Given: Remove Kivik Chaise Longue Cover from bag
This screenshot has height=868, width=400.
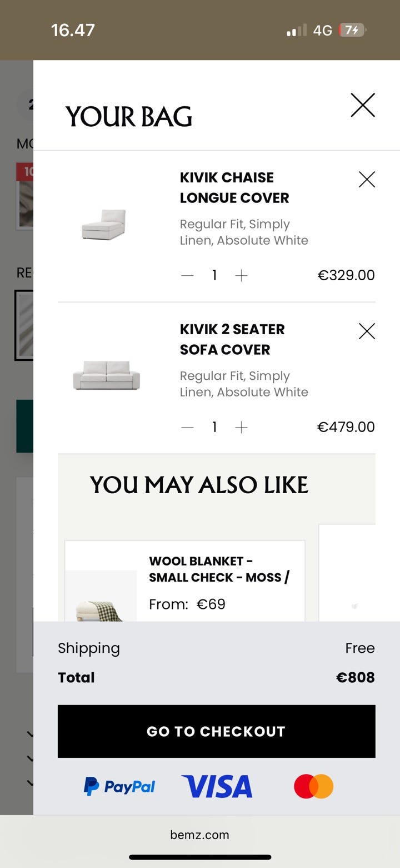Looking at the screenshot, I should point(367,180).
